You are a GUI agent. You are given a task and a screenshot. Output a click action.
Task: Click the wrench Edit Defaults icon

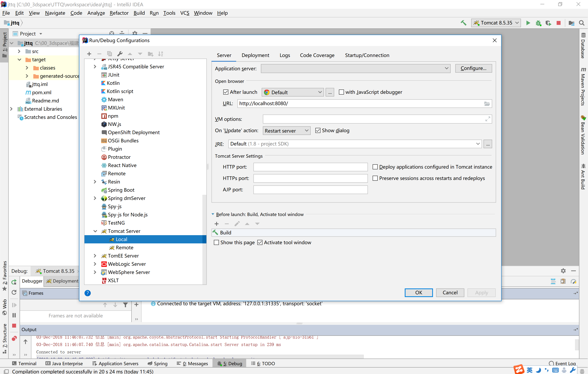point(120,54)
